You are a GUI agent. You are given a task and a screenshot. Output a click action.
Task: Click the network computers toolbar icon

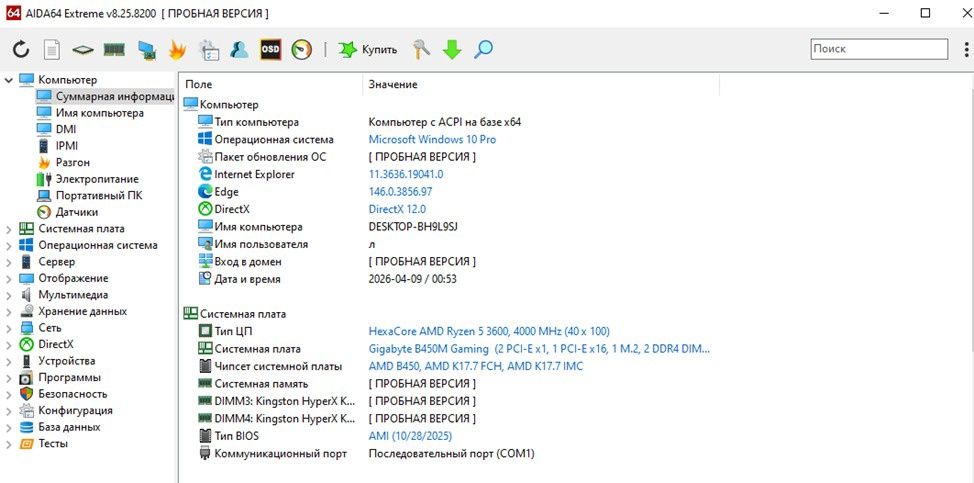147,50
